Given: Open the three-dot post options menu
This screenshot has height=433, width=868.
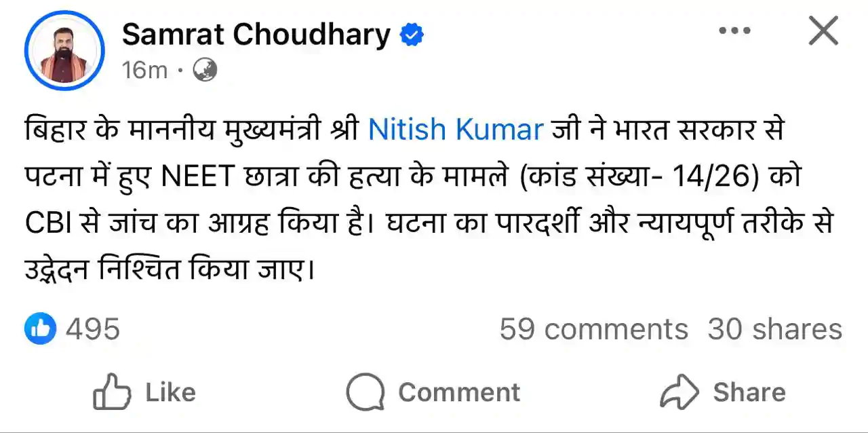Looking at the screenshot, I should 734,31.
